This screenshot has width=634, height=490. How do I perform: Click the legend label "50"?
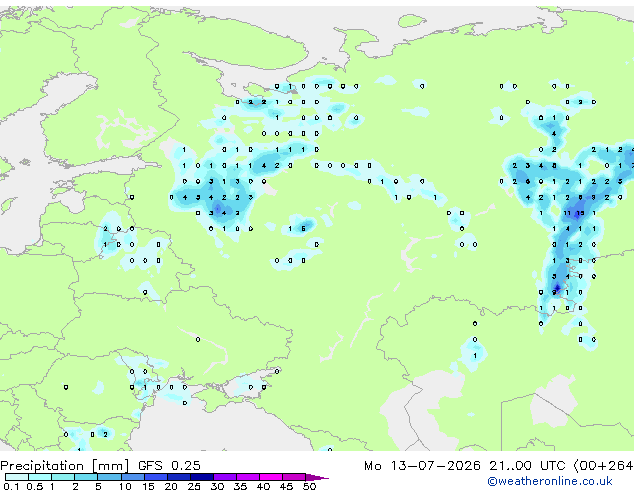pyautogui.click(x=309, y=486)
